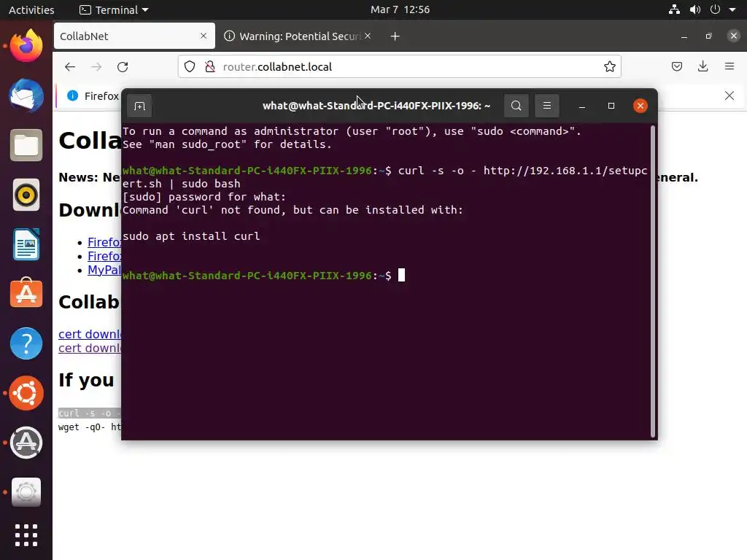This screenshot has width=747, height=560.
Task: Minimize the terminal window
Action: click(581, 106)
